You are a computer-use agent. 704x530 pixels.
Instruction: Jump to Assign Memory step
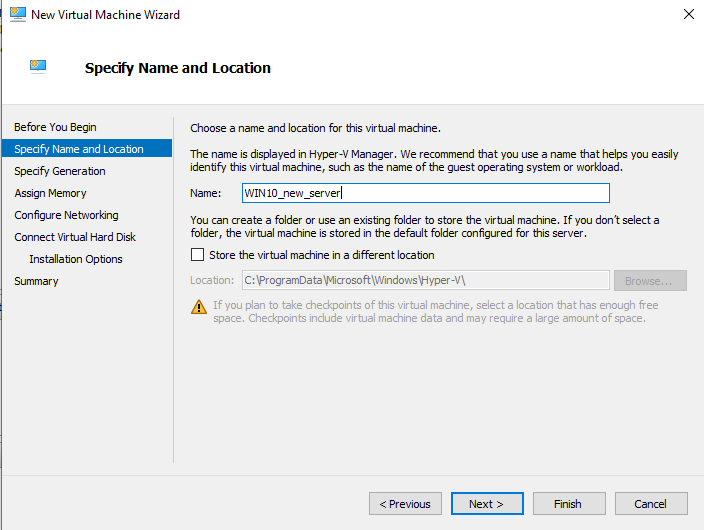point(50,193)
